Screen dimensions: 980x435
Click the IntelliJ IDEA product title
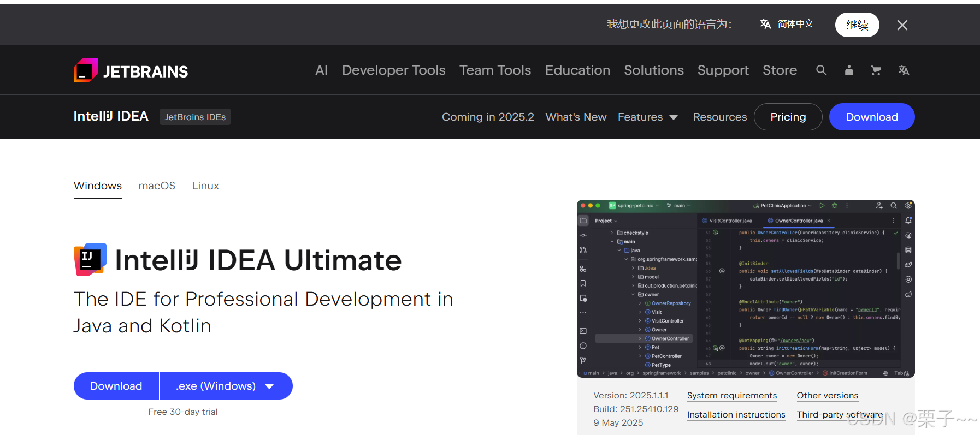[x=111, y=116]
